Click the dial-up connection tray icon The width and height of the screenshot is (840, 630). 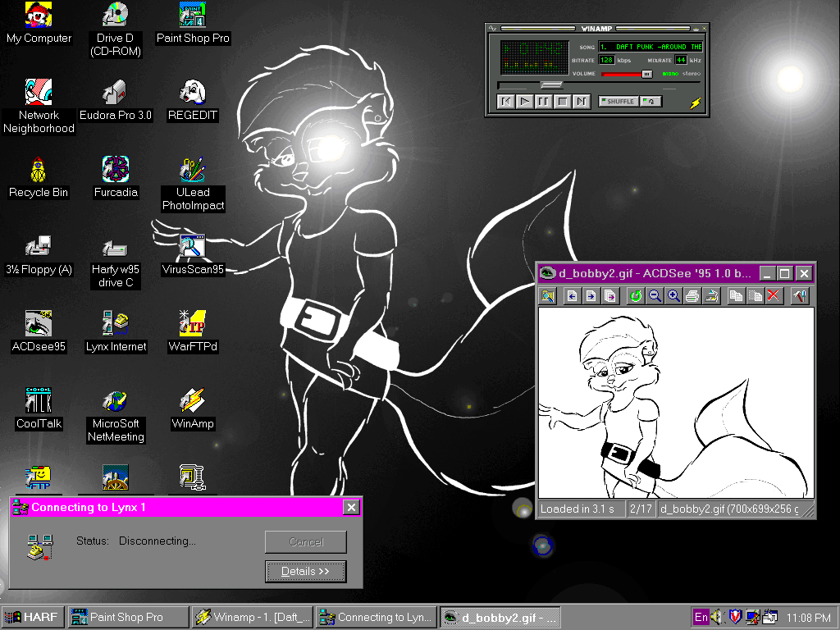coord(753,617)
